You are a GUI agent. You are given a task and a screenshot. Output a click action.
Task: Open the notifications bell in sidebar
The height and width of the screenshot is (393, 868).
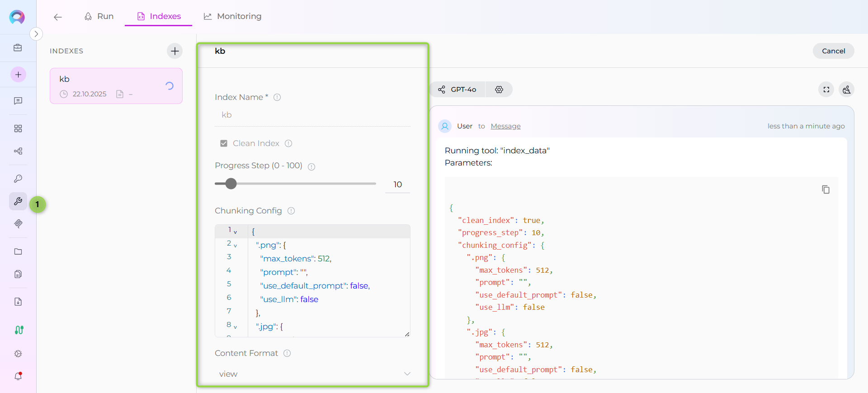pyautogui.click(x=18, y=376)
